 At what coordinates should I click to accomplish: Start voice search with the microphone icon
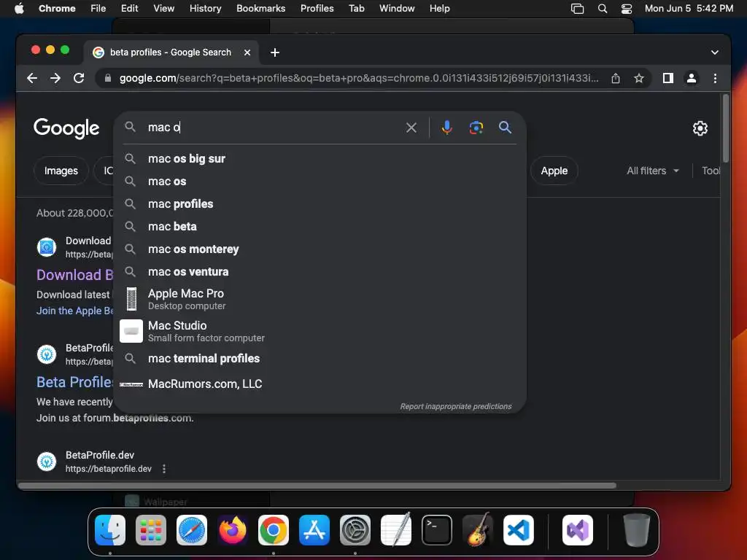447,127
